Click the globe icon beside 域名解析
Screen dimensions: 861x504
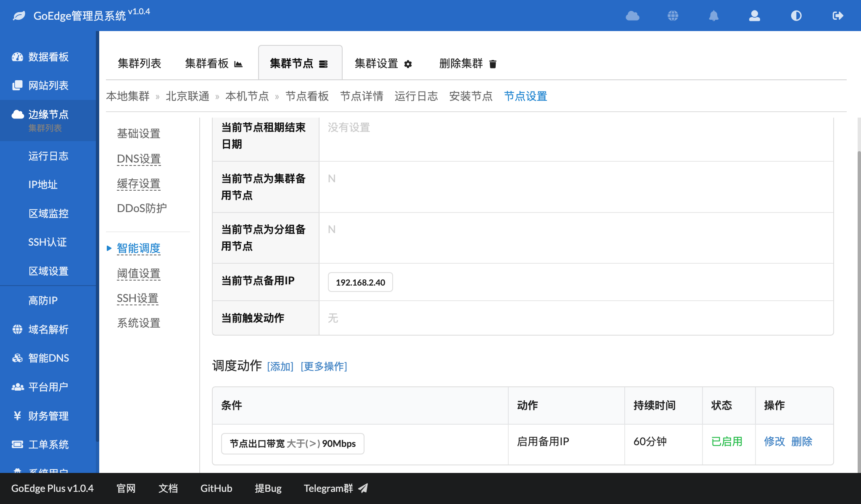tap(18, 330)
